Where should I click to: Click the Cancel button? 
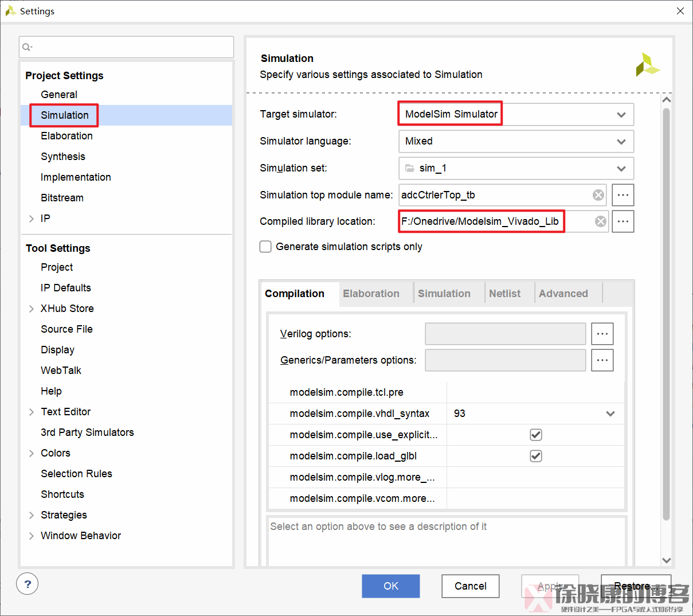471,586
